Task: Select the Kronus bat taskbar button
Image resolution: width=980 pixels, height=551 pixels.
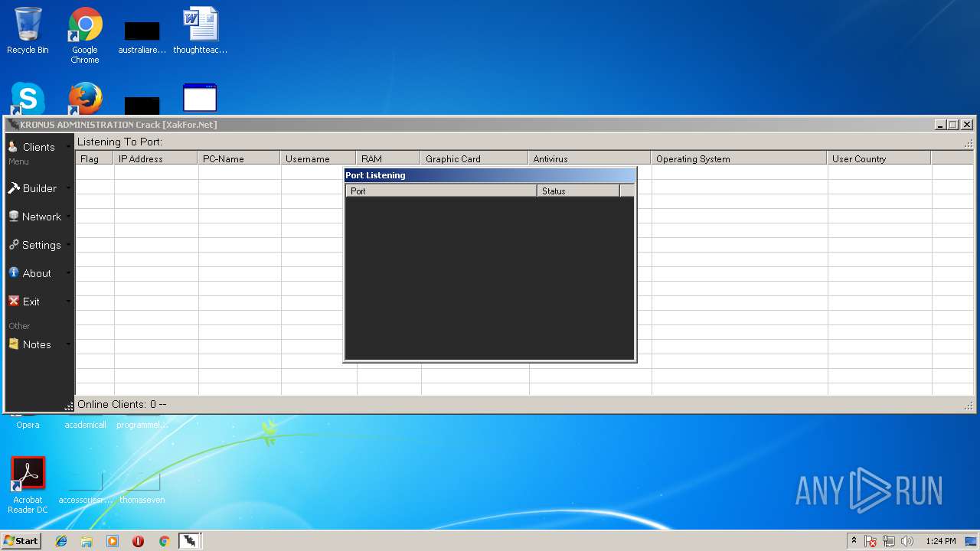Action: [189, 541]
